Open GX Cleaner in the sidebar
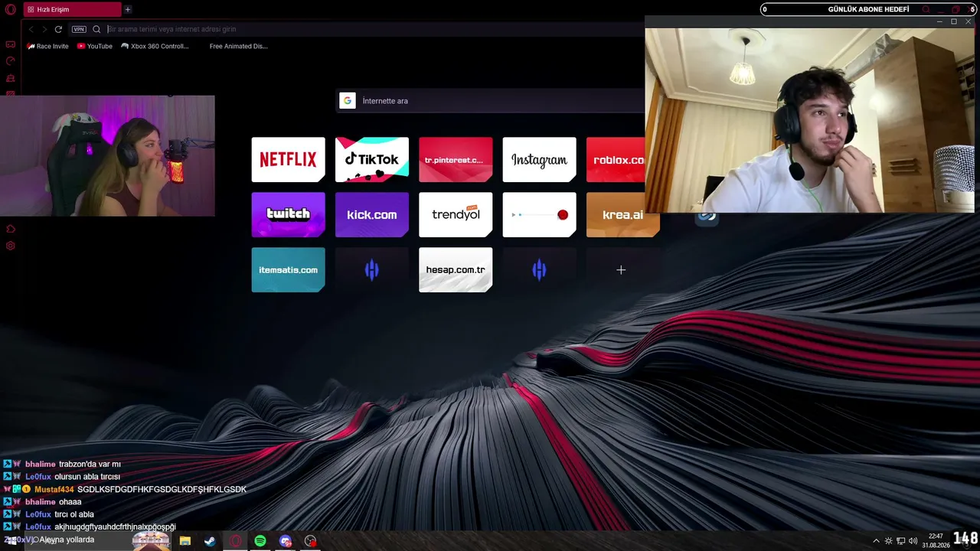This screenshot has height=551, width=980. click(x=11, y=78)
